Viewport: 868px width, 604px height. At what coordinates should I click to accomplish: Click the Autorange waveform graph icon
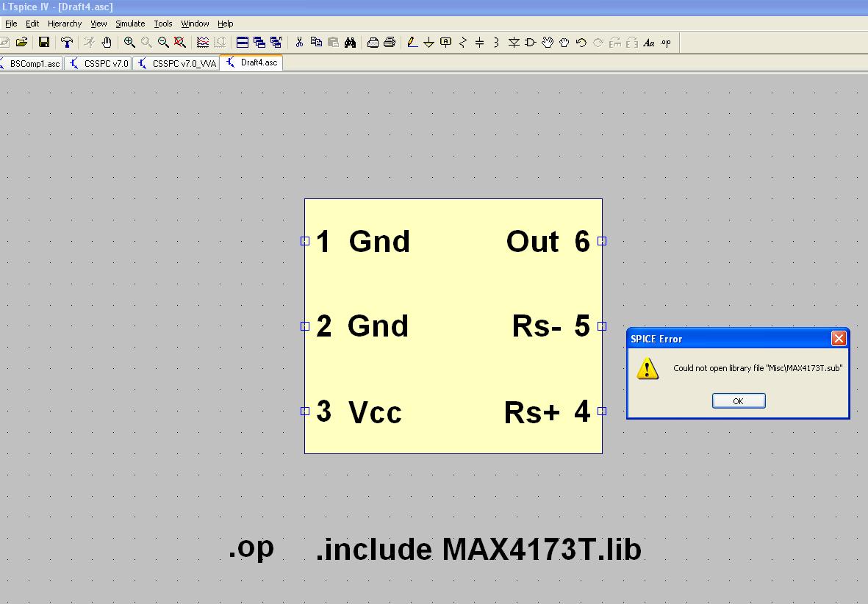pos(203,42)
